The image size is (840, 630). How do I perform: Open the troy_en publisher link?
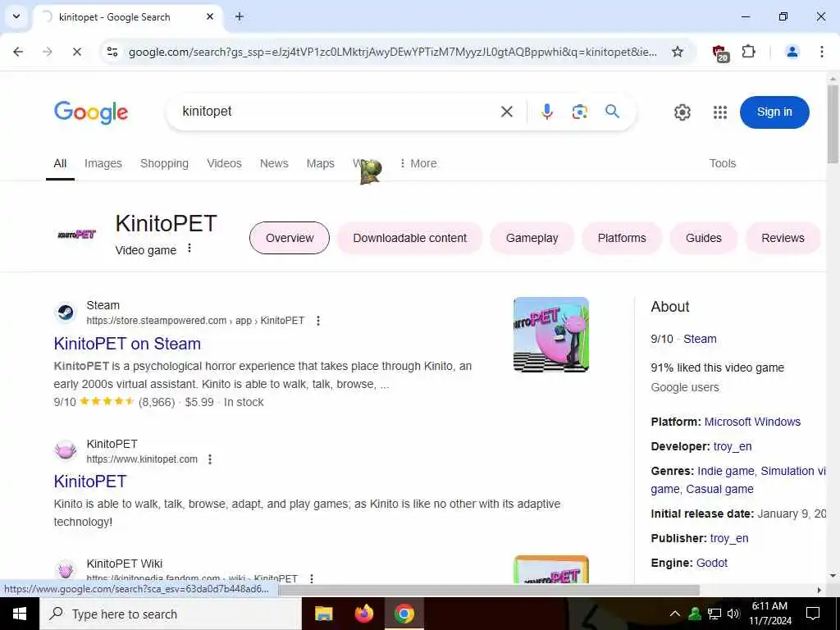729,538
